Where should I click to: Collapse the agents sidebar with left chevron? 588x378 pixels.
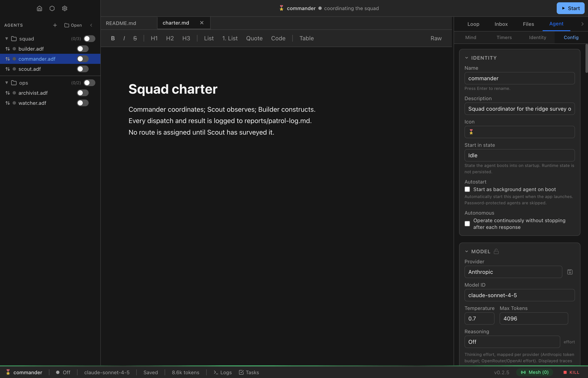[91, 25]
